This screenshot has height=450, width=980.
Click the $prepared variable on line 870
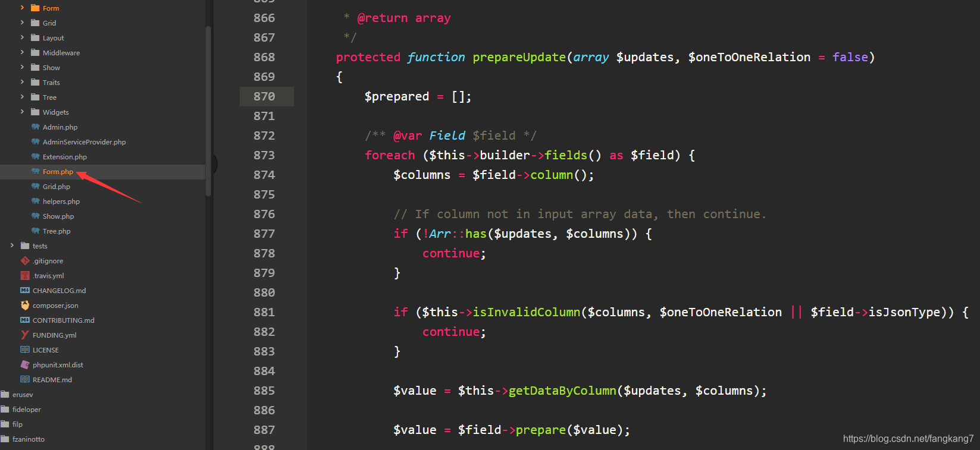coord(397,96)
